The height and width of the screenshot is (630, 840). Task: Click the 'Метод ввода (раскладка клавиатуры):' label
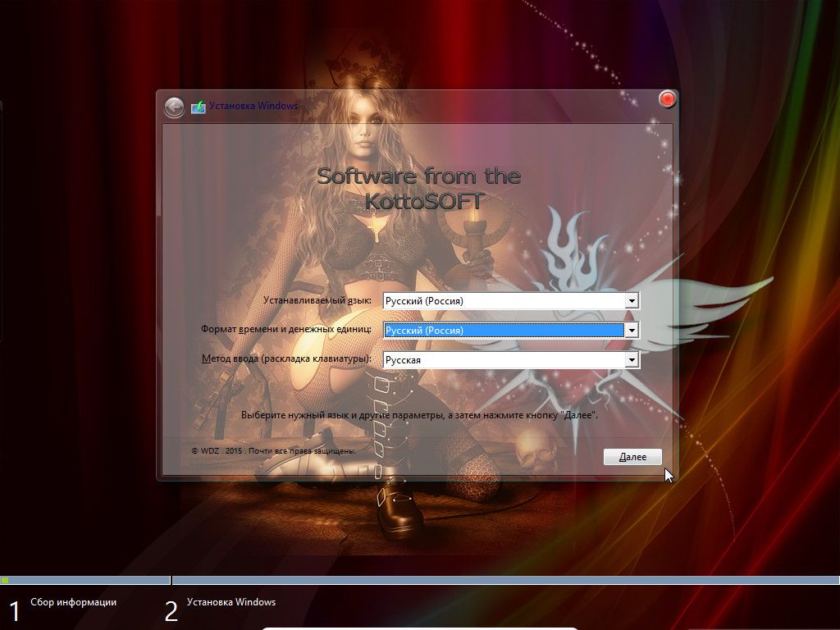pyautogui.click(x=286, y=358)
